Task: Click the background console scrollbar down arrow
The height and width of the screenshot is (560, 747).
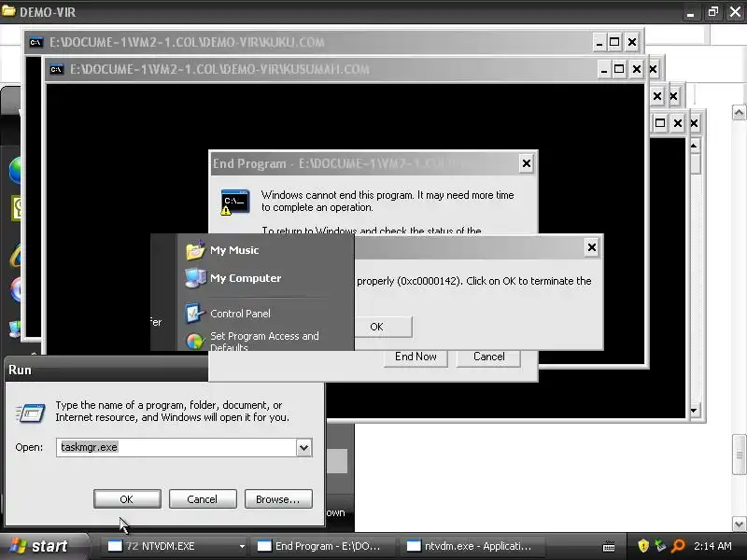Action: coord(694,411)
